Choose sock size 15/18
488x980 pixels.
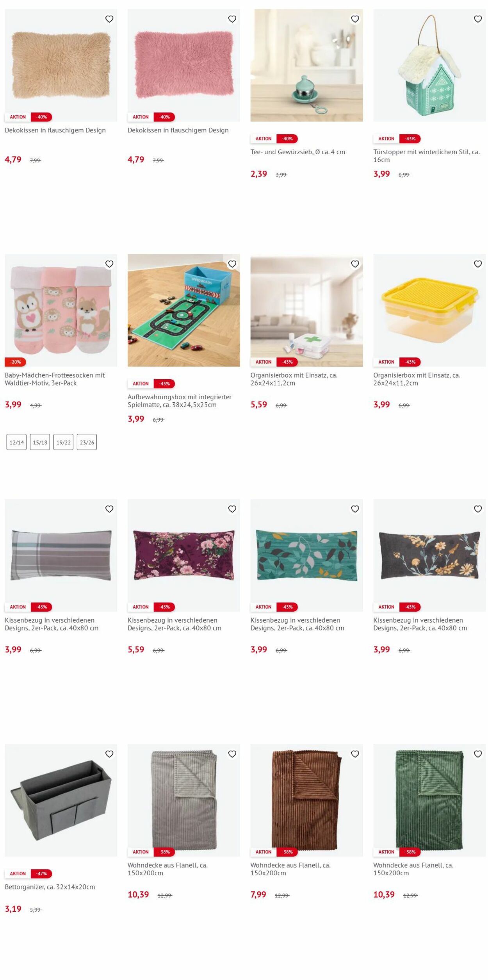40,442
